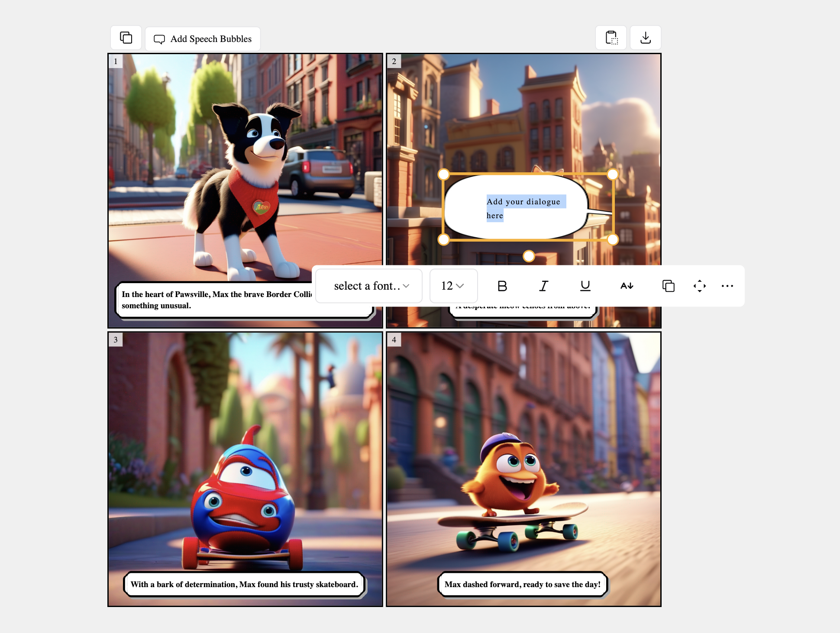Toggle italic formatting
The width and height of the screenshot is (840, 633).
coord(544,286)
